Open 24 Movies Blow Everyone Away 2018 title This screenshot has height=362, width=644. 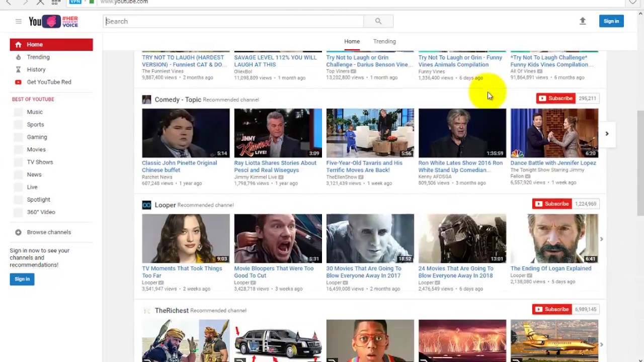point(455,272)
